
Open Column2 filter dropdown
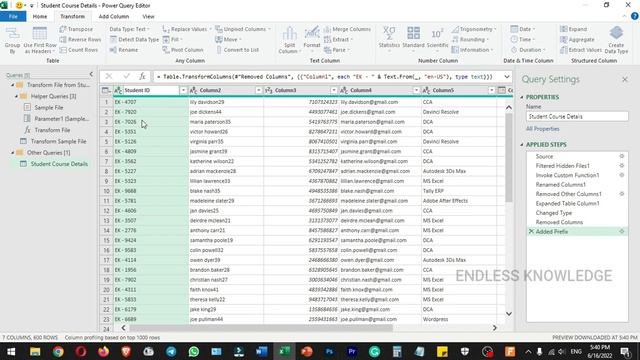pos(258,90)
